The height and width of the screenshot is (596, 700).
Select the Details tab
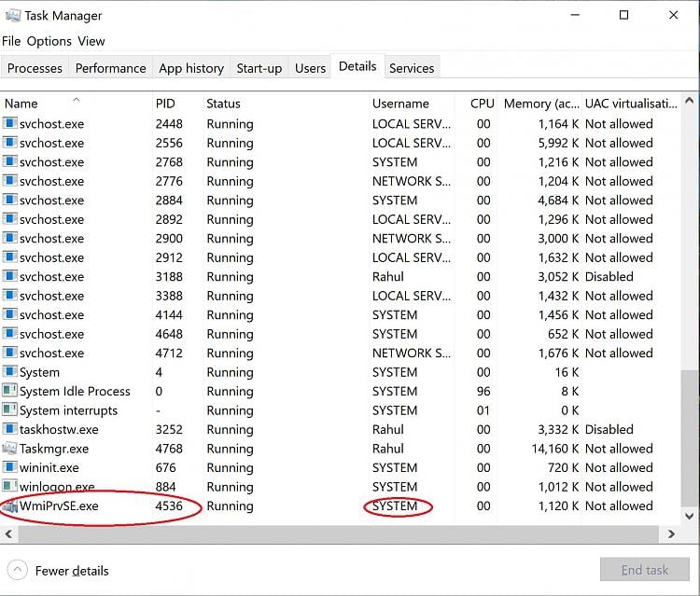(x=357, y=66)
